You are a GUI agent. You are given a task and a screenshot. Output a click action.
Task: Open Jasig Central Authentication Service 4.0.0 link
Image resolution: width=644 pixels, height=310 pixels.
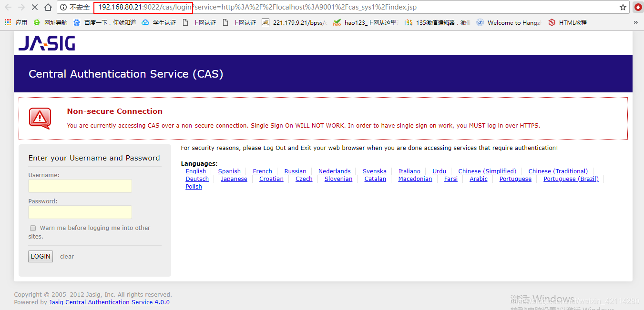pyautogui.click(x=109, y=302)
